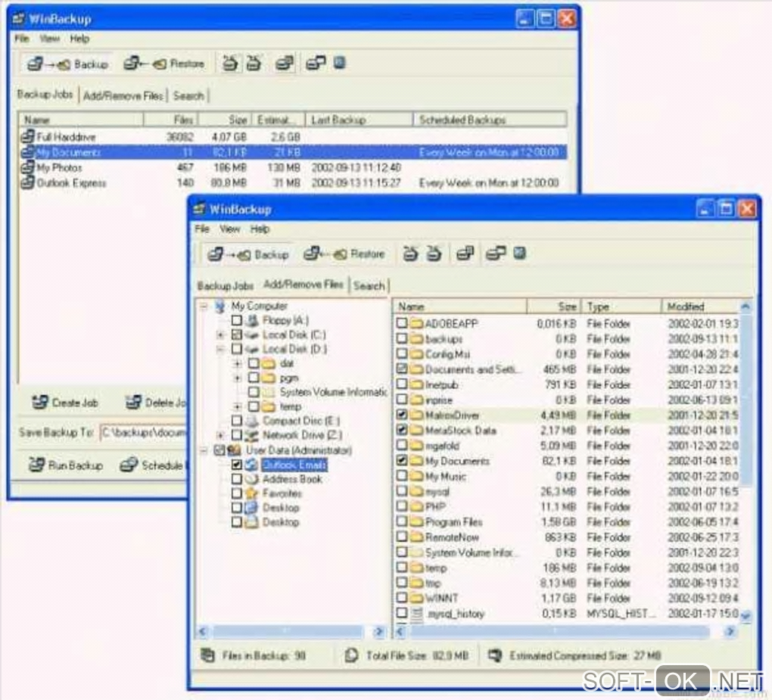Click the Total File Size status icon
The image size is (772, 700).
click(351, 655)
